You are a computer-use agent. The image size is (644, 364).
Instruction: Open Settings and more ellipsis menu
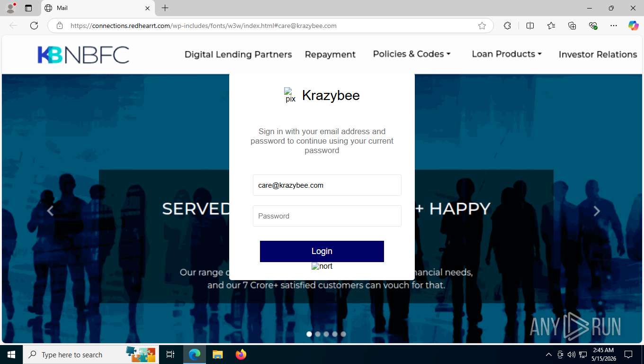[614, 26]
